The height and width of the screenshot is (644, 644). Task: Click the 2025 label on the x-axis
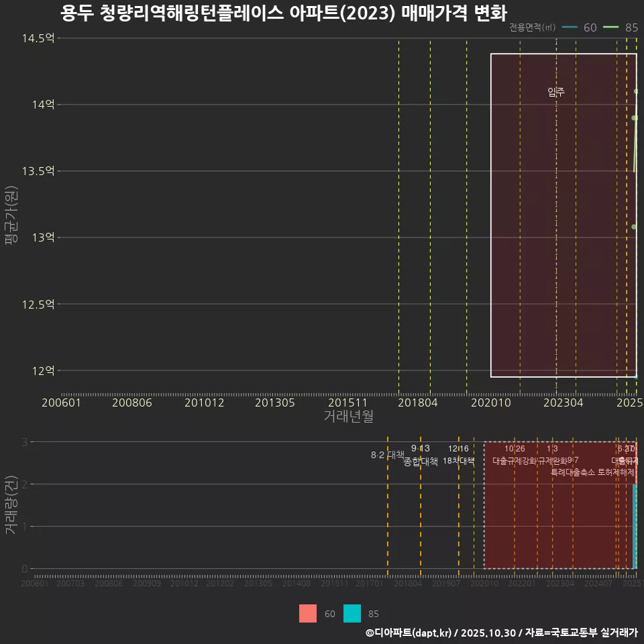pyautogui.click(x=629, y=402)
